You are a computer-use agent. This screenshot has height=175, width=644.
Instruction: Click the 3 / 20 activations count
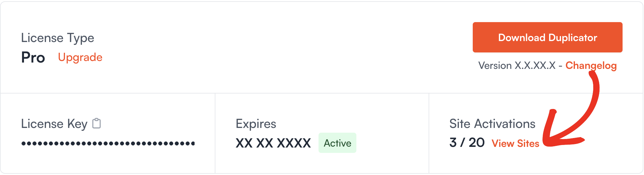point(467,143)
